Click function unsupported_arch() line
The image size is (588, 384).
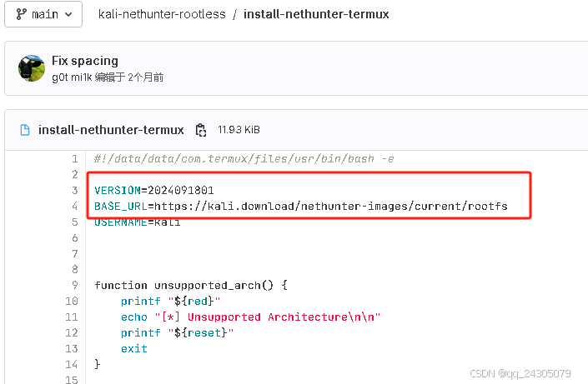[x=191, y=286]
